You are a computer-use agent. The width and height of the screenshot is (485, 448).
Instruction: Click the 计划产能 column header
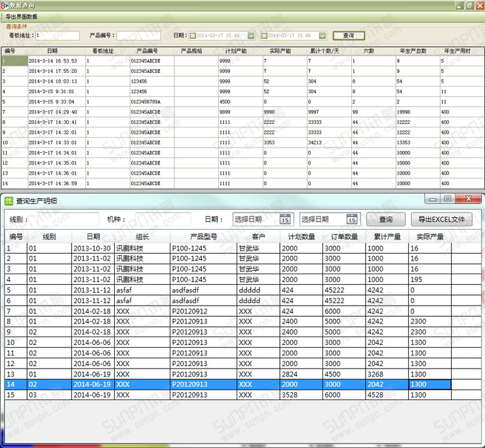(x=235, y=51)
